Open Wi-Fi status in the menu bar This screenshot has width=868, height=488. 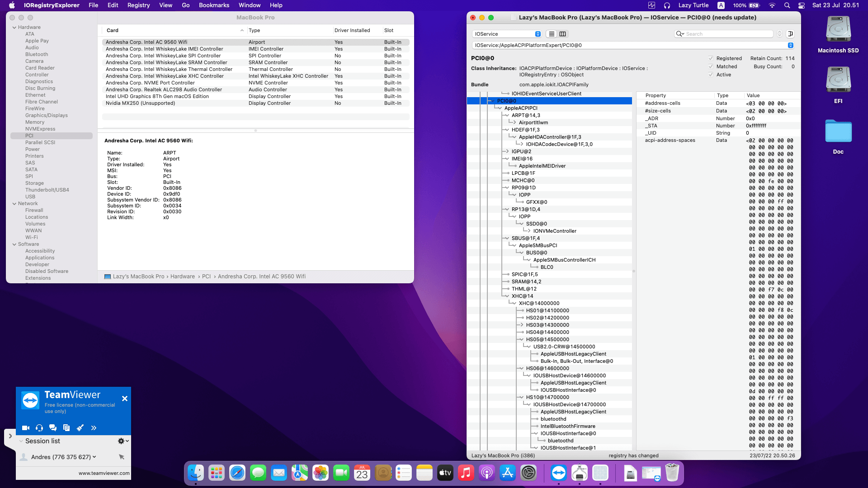(x=772, y=5)
